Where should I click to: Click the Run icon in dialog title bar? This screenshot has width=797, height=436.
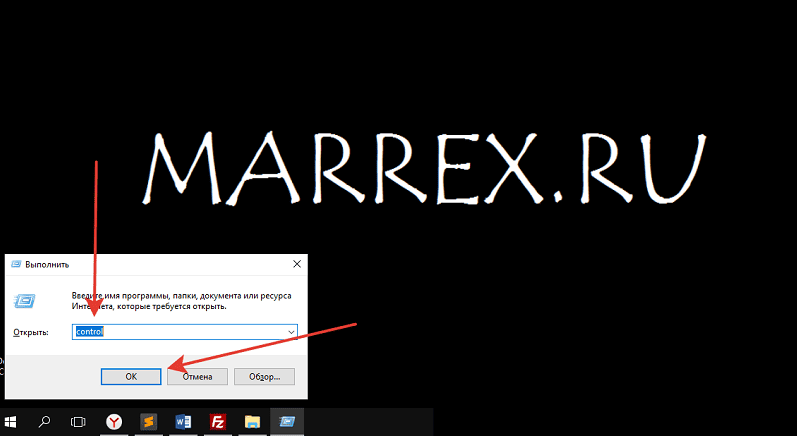click(16, 264)
